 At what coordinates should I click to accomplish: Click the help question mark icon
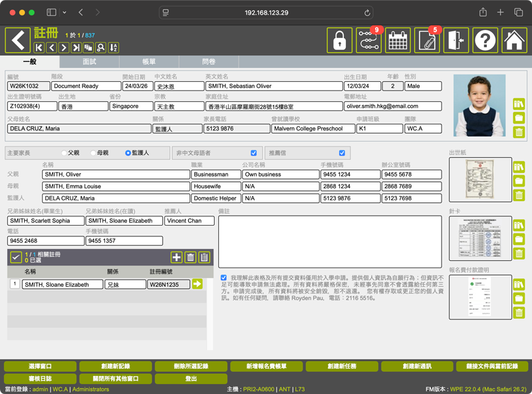click(485, 41)
